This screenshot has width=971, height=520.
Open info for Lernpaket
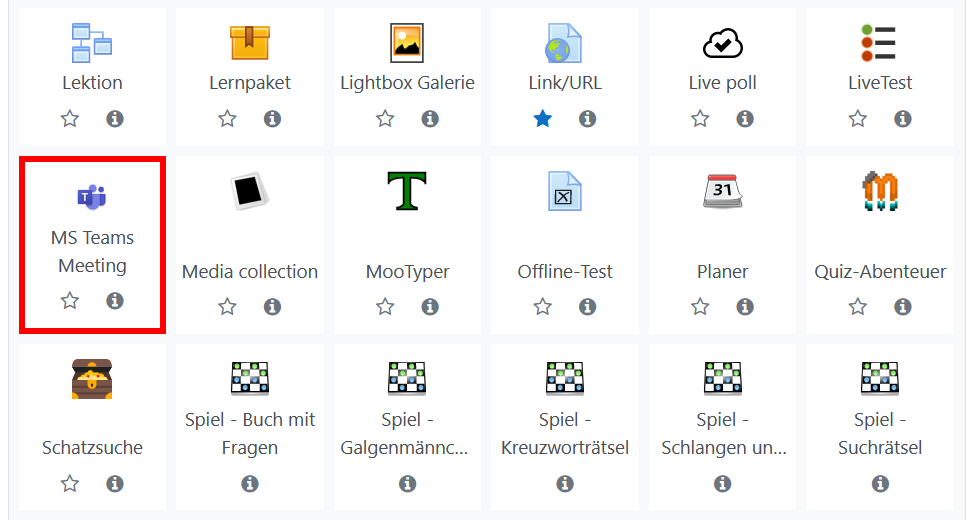click(273, 119)
